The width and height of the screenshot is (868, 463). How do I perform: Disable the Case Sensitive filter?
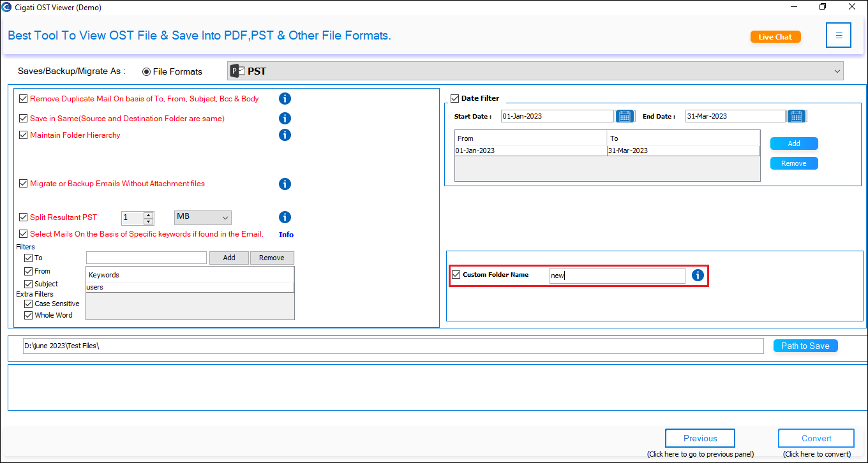pos(28,304)
